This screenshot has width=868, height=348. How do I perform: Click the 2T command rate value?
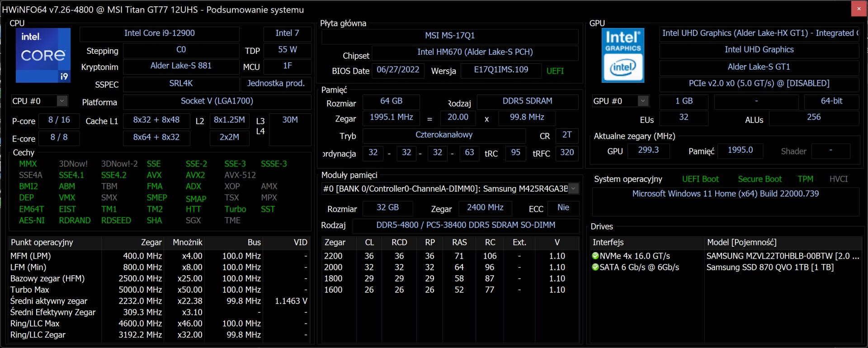pyautogui.click(x=567, y=135)
